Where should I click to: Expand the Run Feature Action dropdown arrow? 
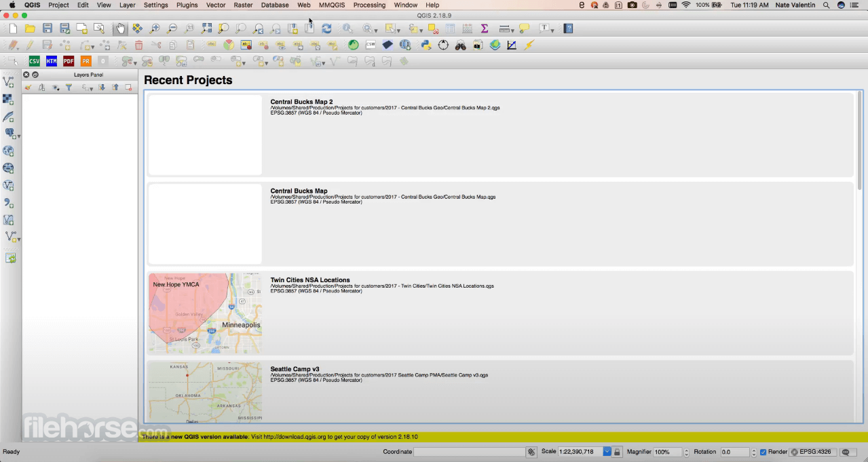pos(375,31)
